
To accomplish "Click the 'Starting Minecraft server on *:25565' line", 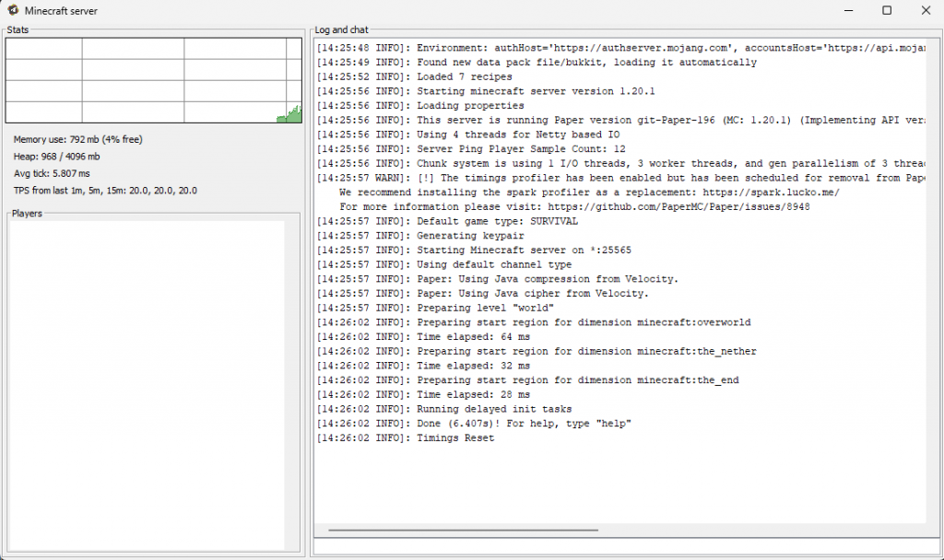I will point(474,251).
